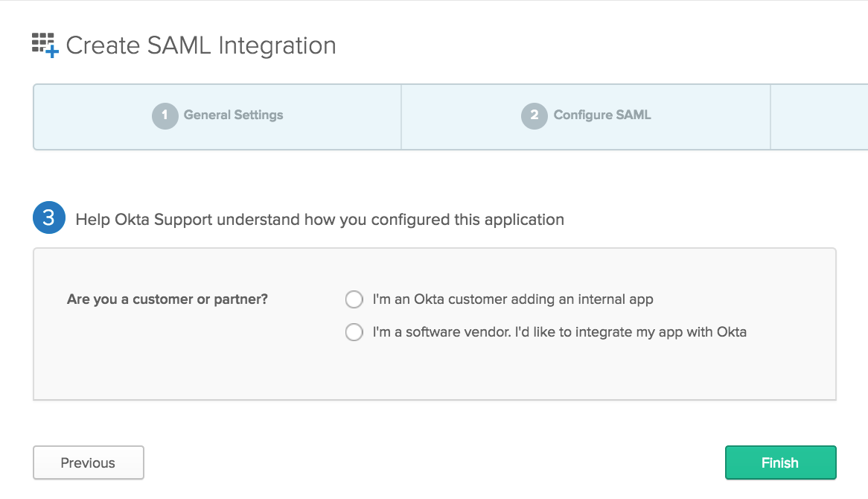Click the "Create SAML Integration" page title
The width and height of the screenshot is (868, 499).
[201, 45]
